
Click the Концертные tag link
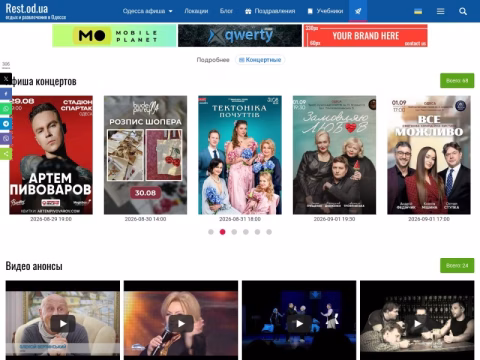(x=260, y=60)
